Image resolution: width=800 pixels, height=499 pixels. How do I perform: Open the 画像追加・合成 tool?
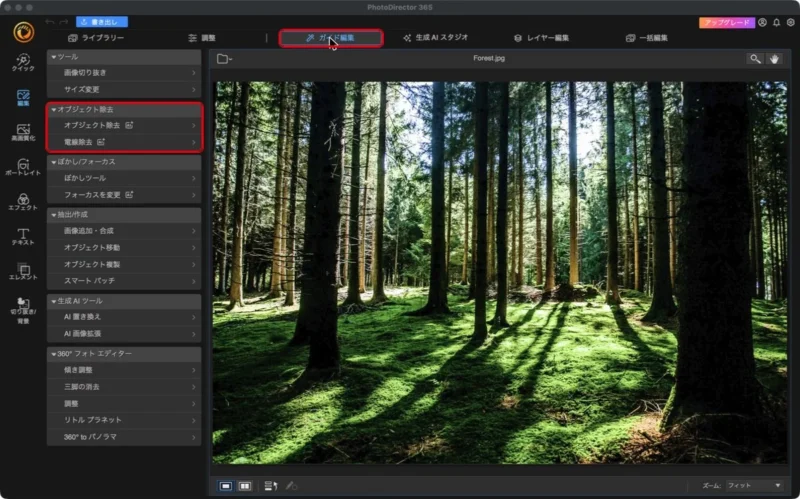point(124,231)
